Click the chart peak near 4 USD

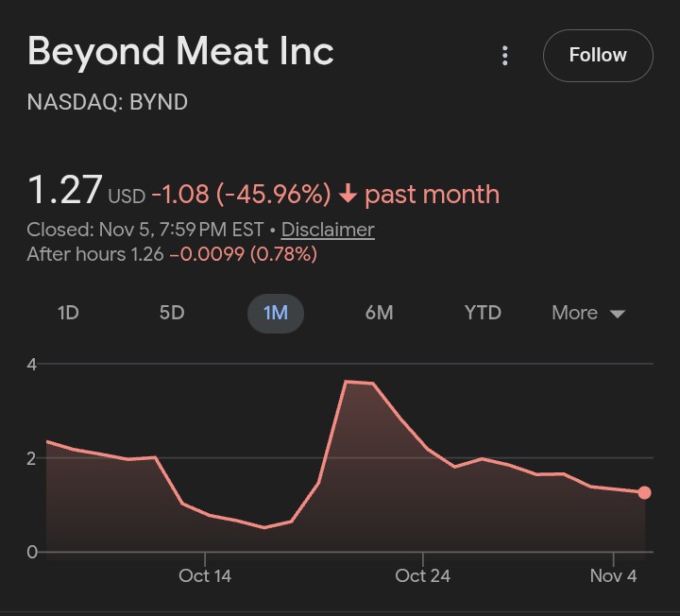click(347, 382)
